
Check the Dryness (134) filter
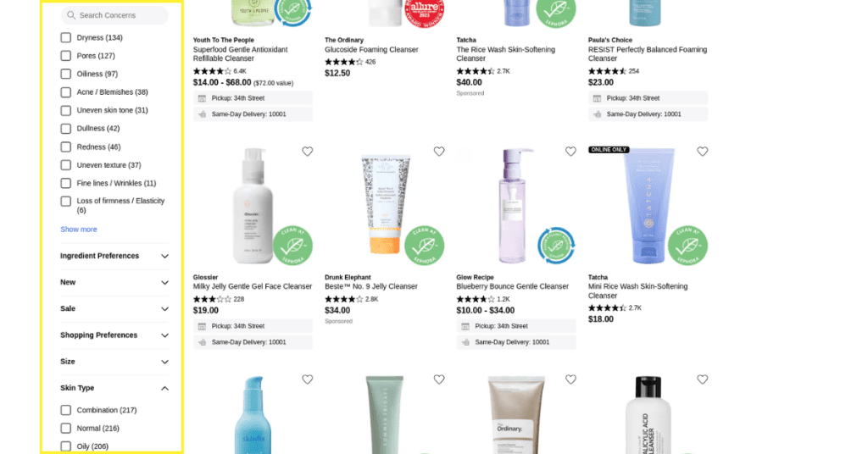point(66,37)
